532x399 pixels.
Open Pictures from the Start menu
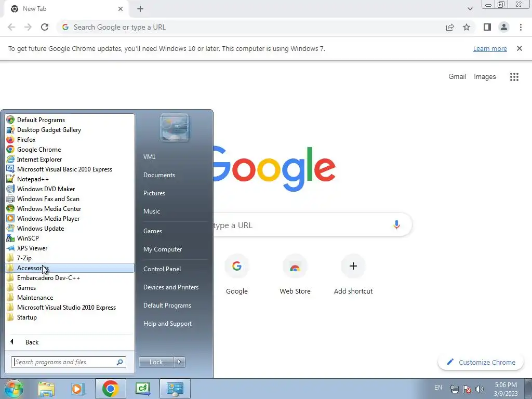(x=154, y=193)
